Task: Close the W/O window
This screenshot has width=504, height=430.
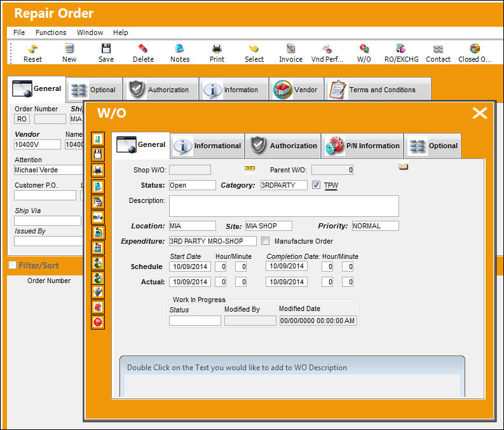Action: click(x=480, y=113)
